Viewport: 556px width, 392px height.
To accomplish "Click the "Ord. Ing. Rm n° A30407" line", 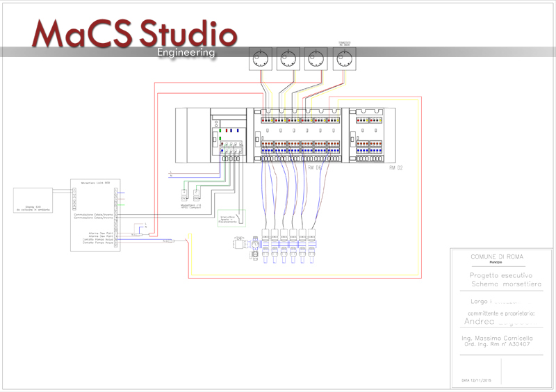I will (497, 344).
